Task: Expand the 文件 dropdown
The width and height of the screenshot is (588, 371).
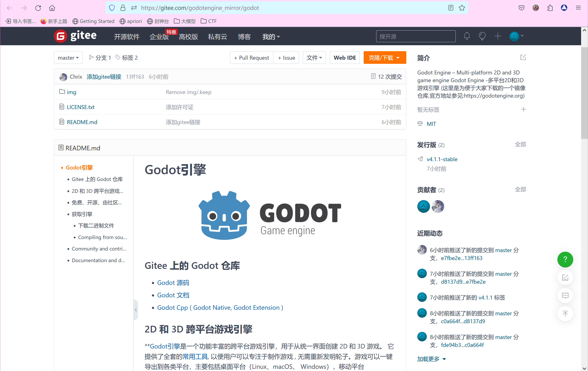Action: point(314,58)
